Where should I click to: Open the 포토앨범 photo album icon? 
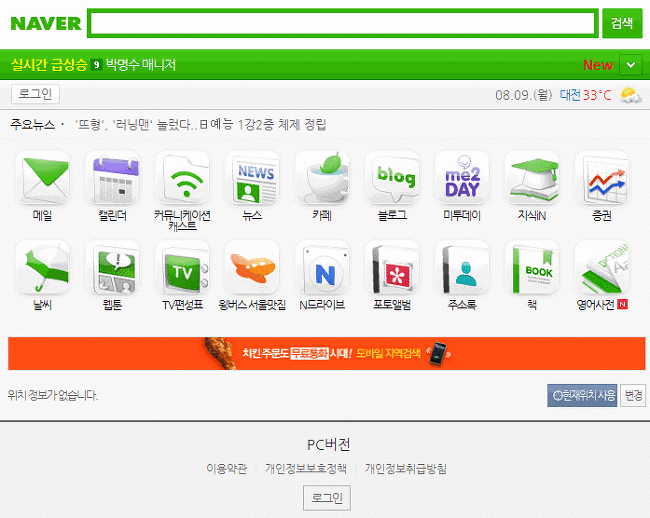pos(392,269)
